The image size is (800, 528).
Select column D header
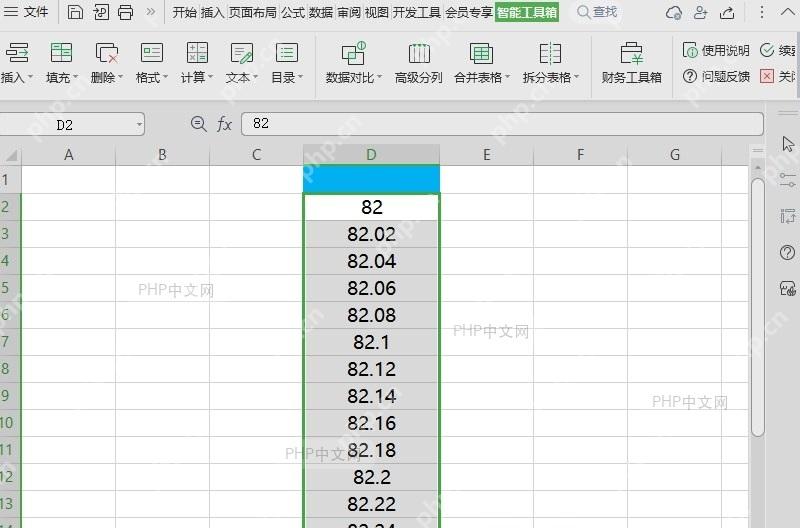(371, 155)
